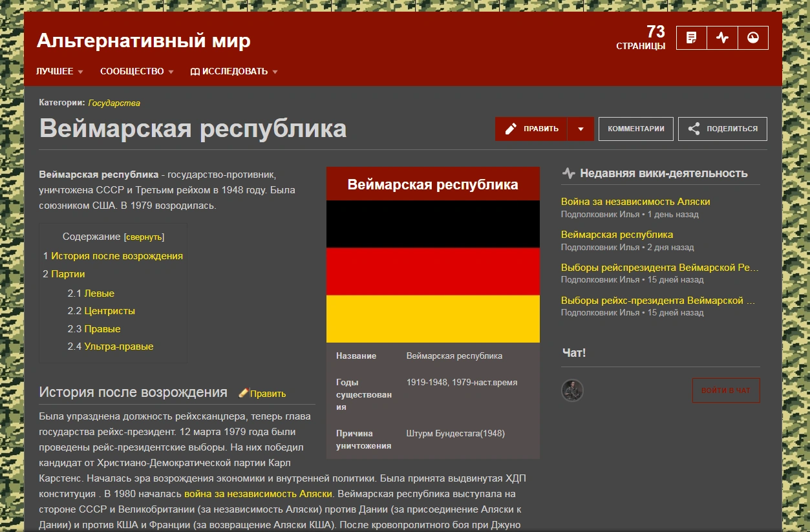
Task: Click the infobox title Веймарская республика
Action: 433,184
